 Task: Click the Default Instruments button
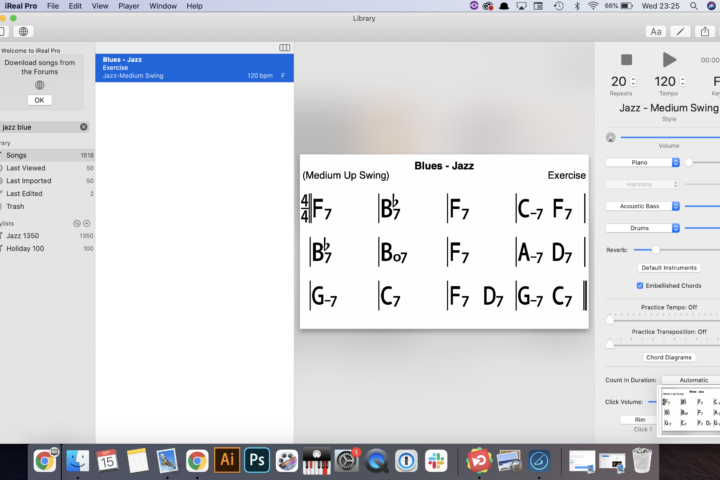coord(669,268)
